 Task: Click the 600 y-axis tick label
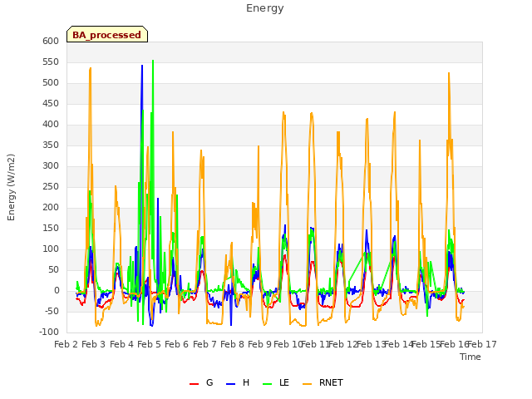(51, 41)
